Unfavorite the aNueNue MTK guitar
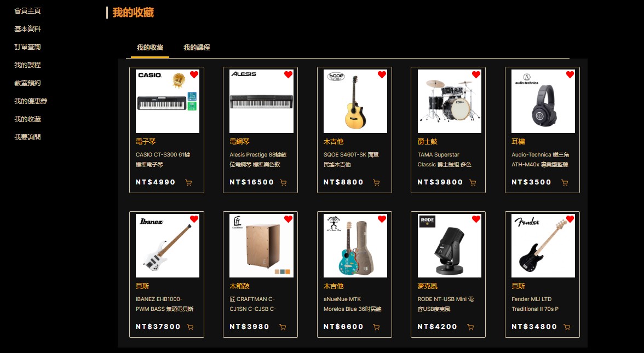The height and width of the screenshot is (353, 644). pos(382,219)
